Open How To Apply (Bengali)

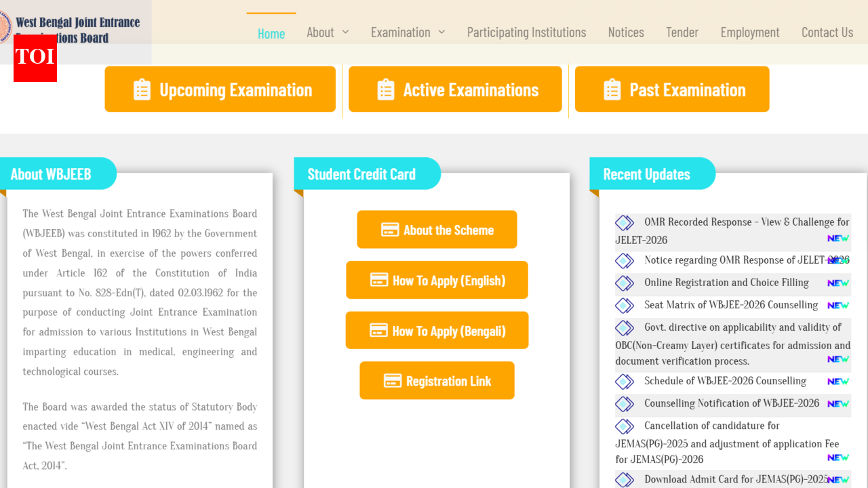click(x=437, y=330)
